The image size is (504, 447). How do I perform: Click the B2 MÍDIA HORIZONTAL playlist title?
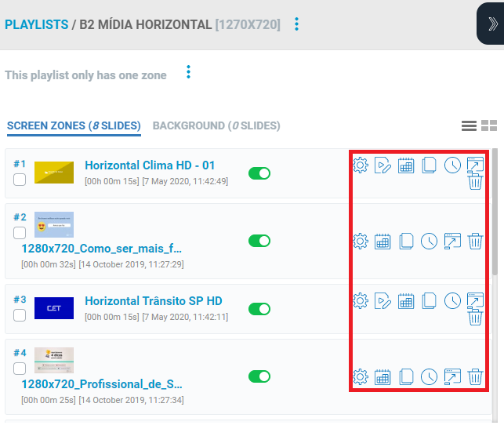[146, 25]
